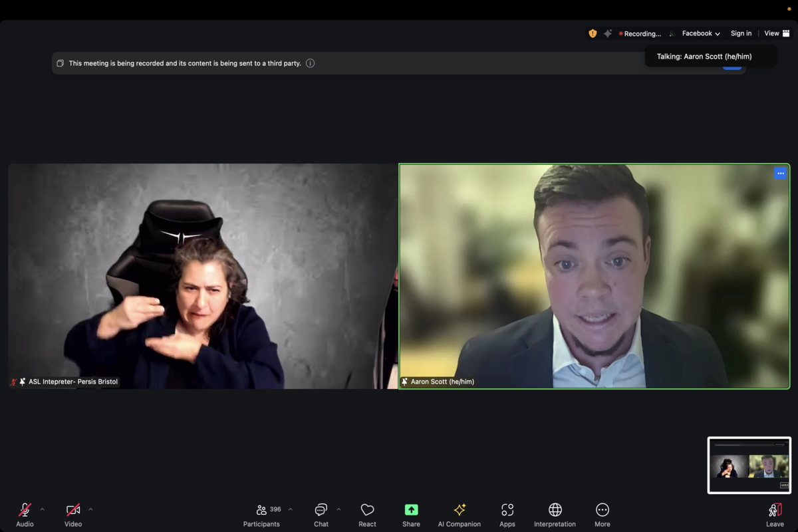Click the recording notice info icon

pos(310,63)
